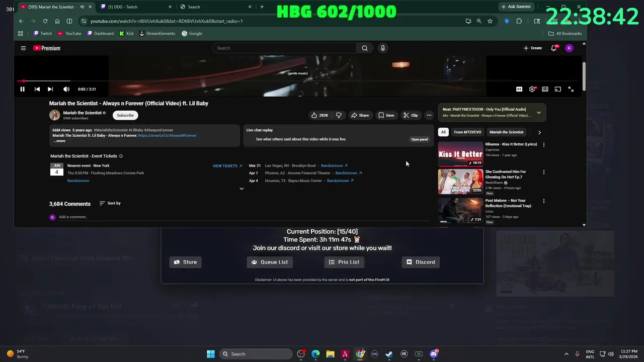Open the StreamElements bookmark
Screen dimensions: 644x362
pyautogui.click(x=157, y=34)
